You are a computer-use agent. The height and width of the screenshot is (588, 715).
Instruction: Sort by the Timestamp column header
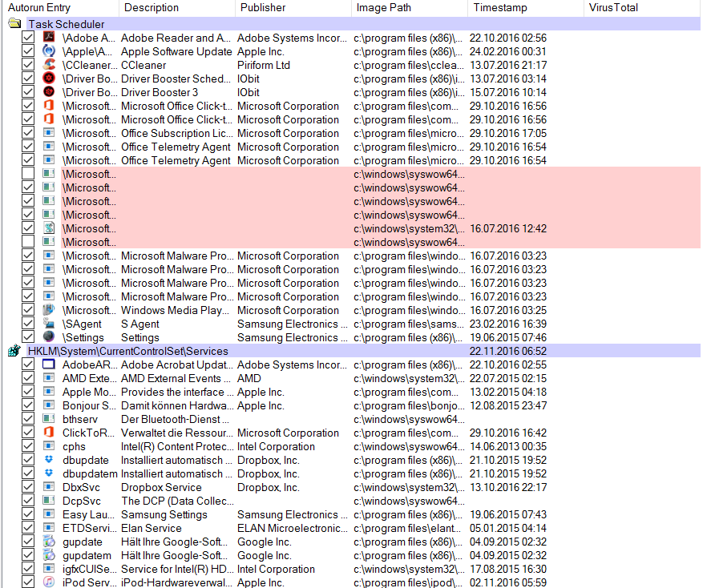click(526, 8)
